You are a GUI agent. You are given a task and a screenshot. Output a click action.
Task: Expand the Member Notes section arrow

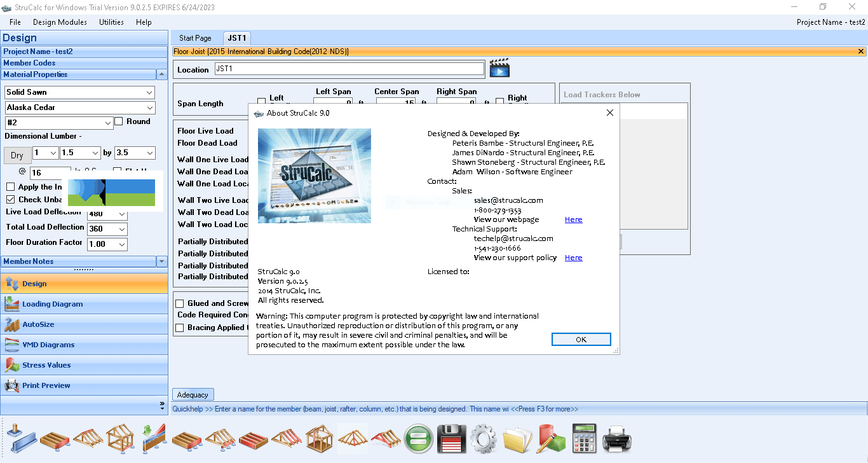point(162,261)
